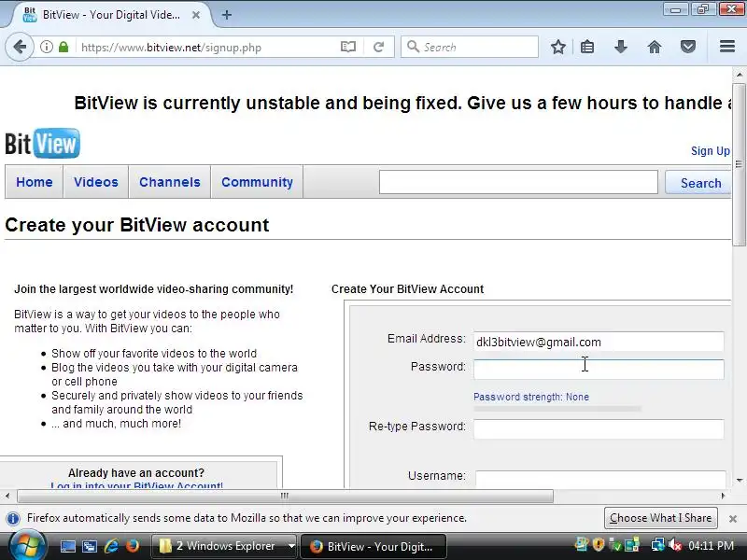The image size is (747, 560).
Task: Toggle Reader View icon in address bar
Action: (x=348, y=47)
